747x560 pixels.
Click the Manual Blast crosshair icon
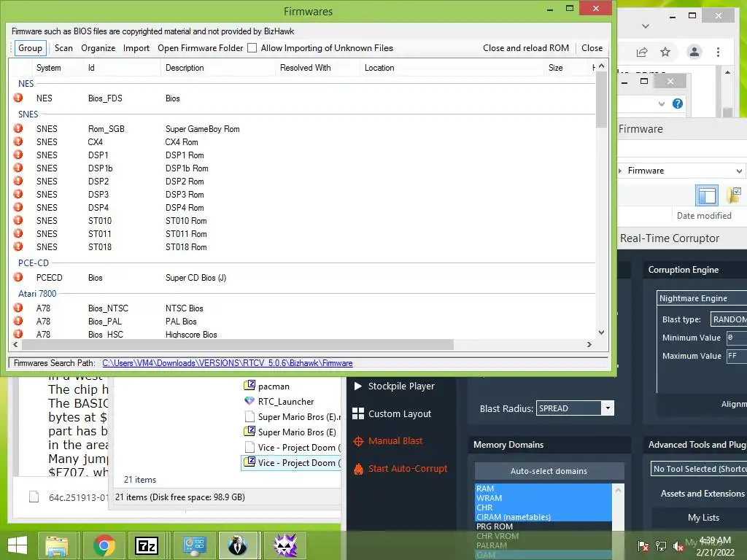click(x=358, y=441)
